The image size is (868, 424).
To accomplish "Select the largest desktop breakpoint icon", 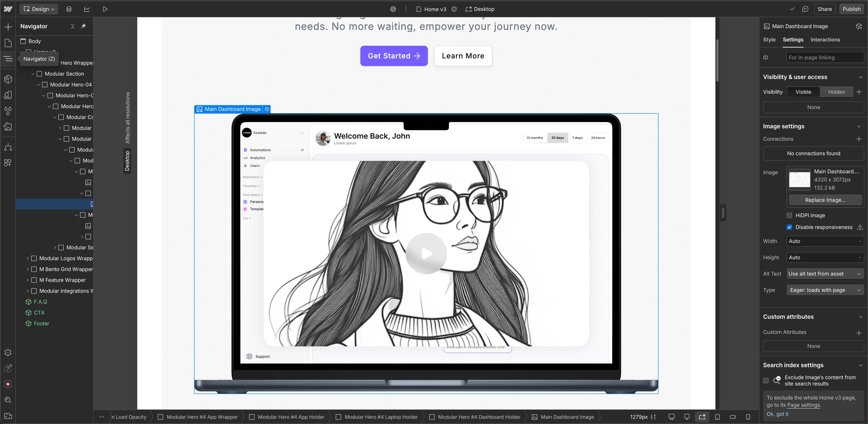I will coord(671,417).
